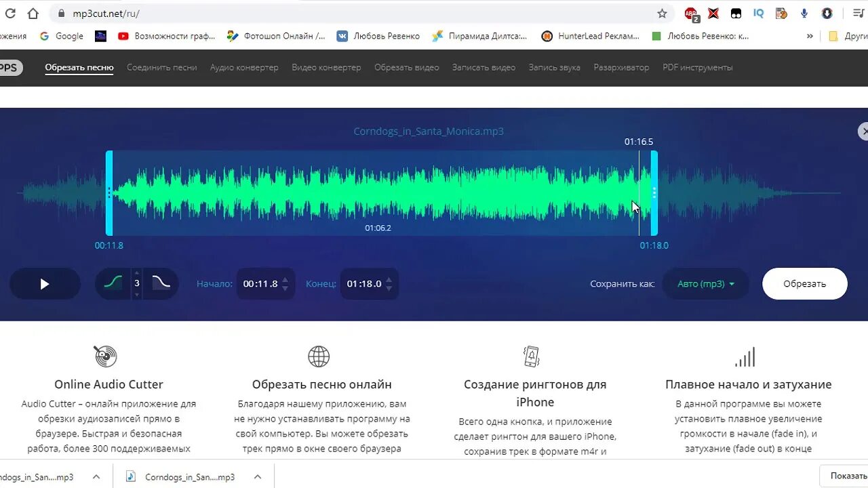Screen dimensions: 868x488
Task: Increase fade duration with up arrow
Action: coord(137,272)
